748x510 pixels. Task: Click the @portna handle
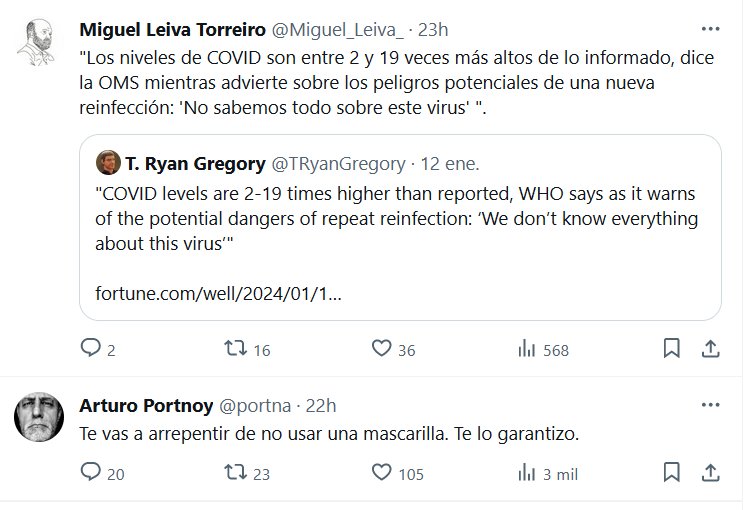(254, 405)
